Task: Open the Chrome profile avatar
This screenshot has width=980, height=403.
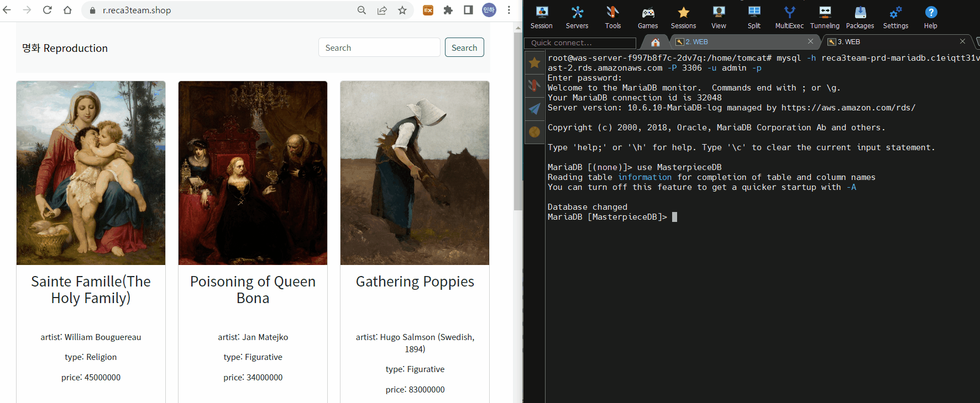Action: point(489,10)
